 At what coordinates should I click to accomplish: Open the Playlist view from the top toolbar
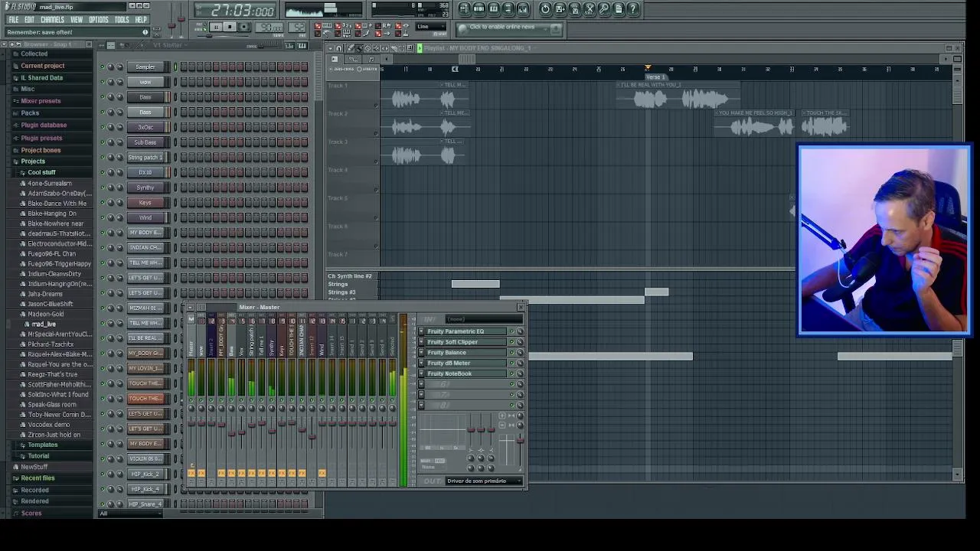pos(464,8)
